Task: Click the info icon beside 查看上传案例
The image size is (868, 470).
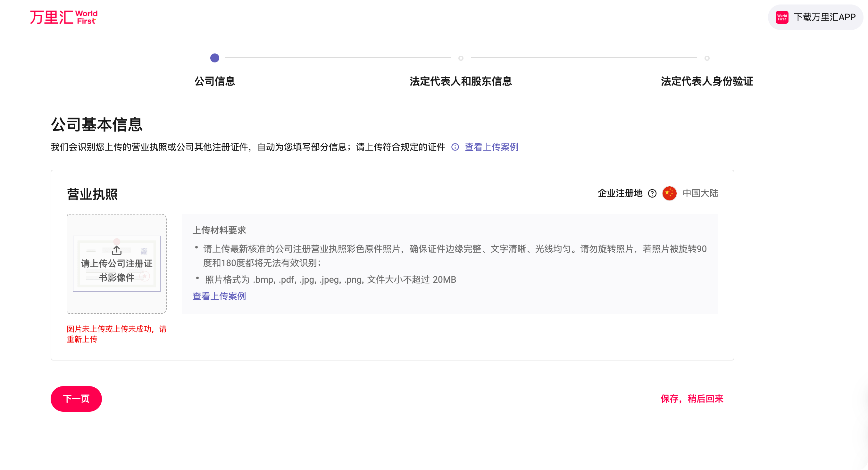Action: tap(455, 147)
